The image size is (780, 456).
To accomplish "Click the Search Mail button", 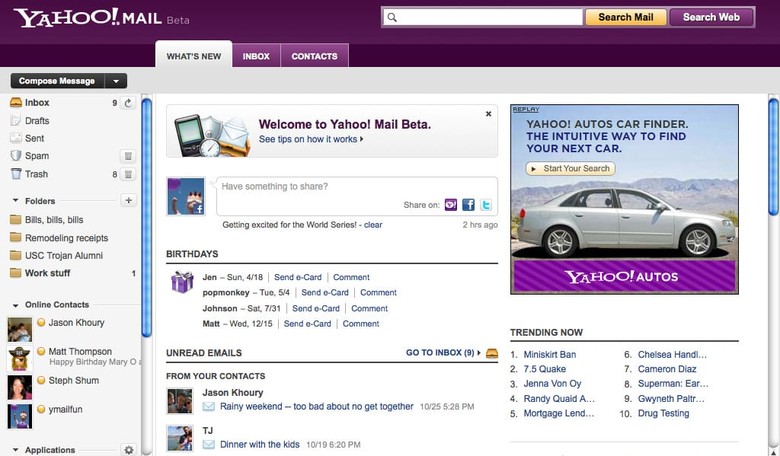I will (x=625, y=17).
